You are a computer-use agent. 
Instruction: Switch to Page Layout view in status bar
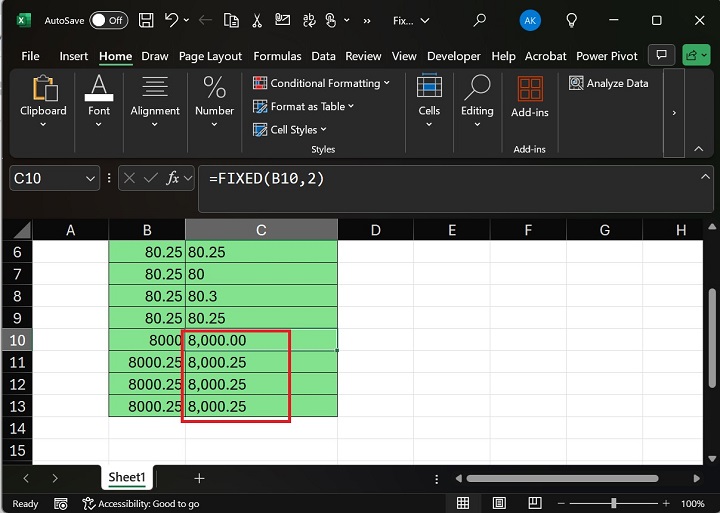(x=496, y=504)
